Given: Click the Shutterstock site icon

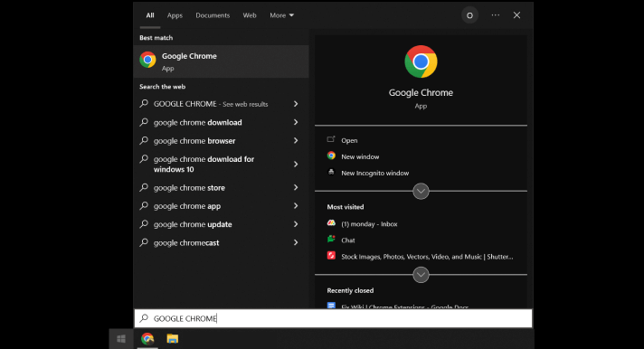Looking at the screenshot, I should [x=331, y=256].
